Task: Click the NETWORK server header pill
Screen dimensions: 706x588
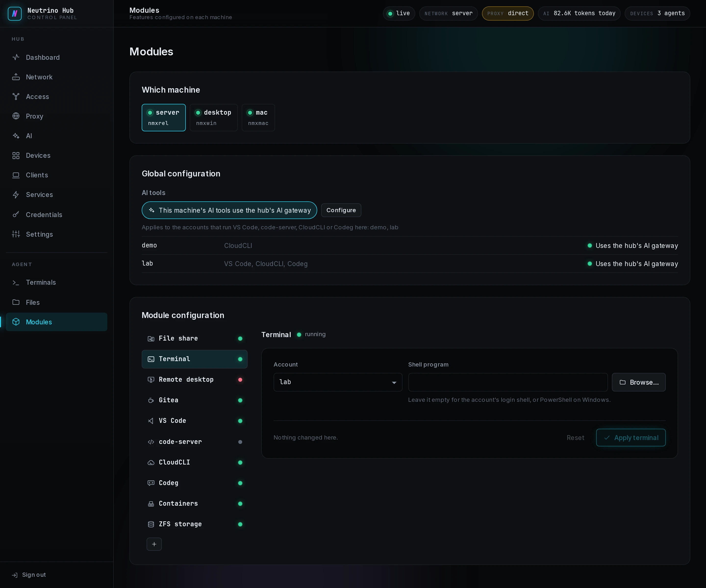Action: coord(448,13)
